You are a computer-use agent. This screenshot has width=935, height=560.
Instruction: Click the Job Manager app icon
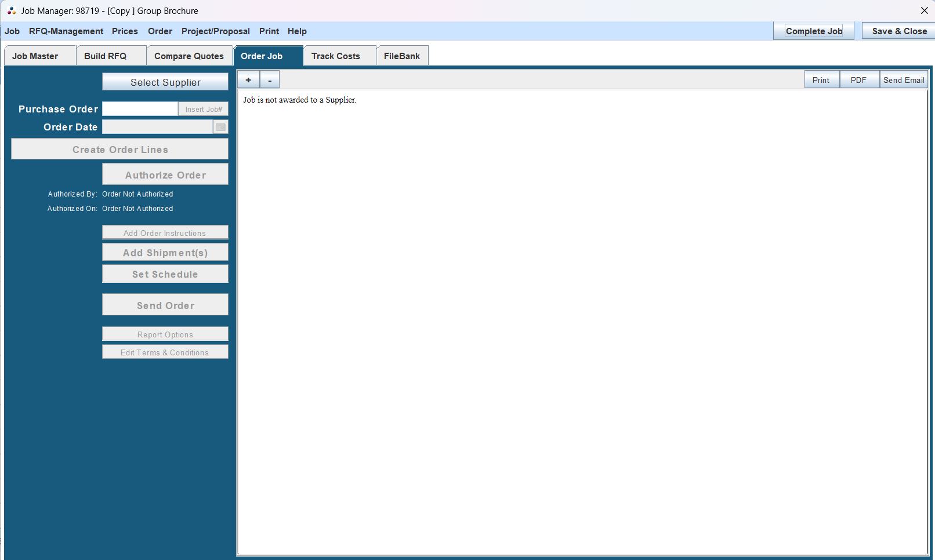pos(12,11)
